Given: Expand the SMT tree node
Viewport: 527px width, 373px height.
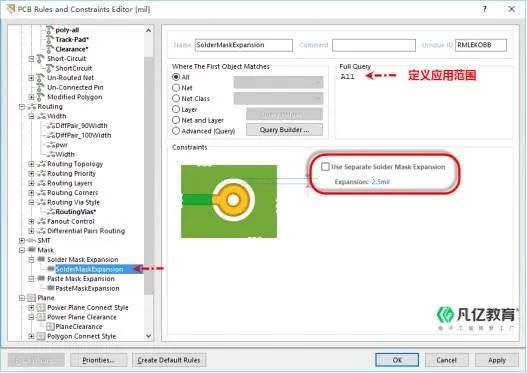Looking at the screenshot, I should pos(22,241).
